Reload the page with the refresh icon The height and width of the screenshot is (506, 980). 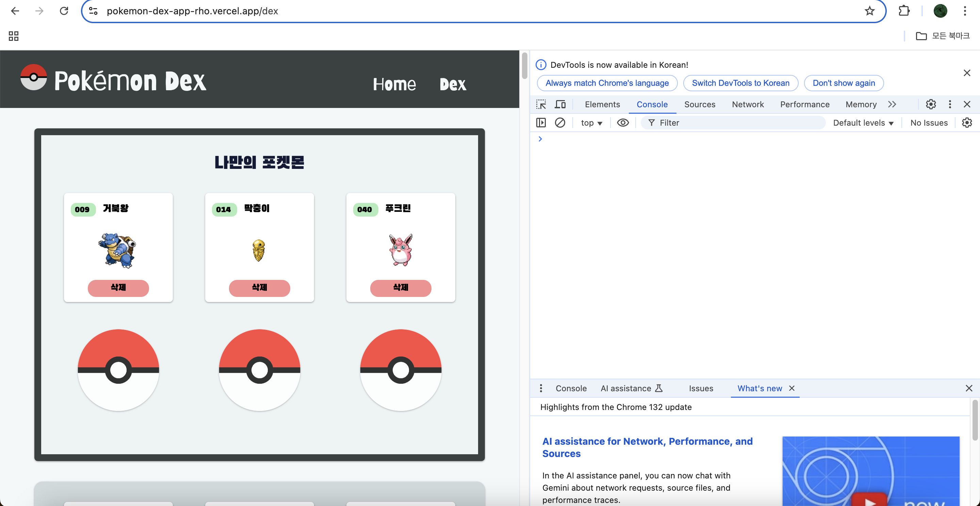[x=64, y=11]
